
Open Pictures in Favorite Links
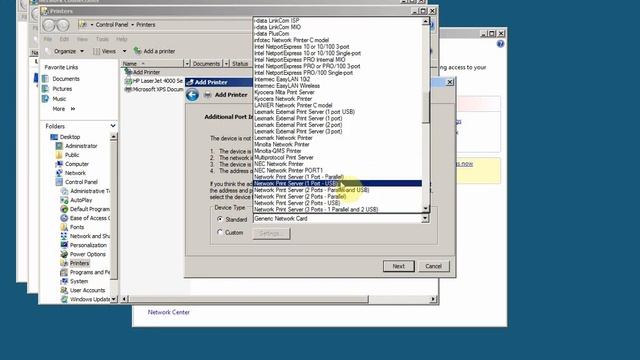62,89
